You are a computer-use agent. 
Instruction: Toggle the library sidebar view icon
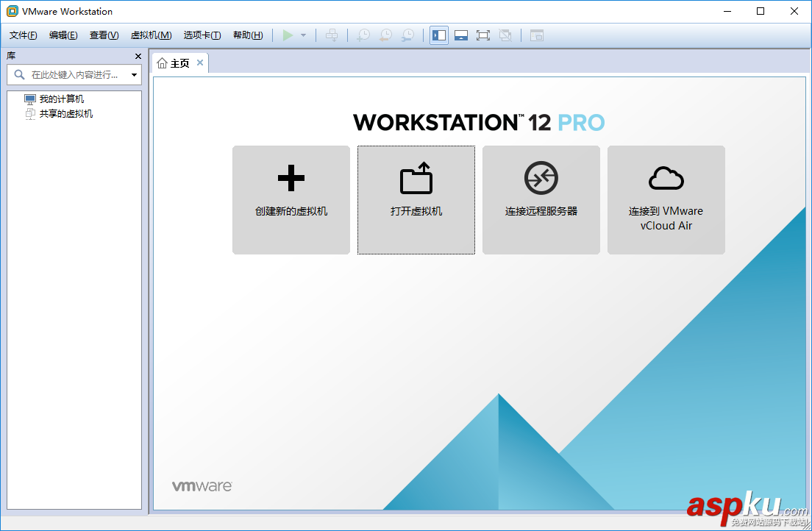click(x=439, y=35)
